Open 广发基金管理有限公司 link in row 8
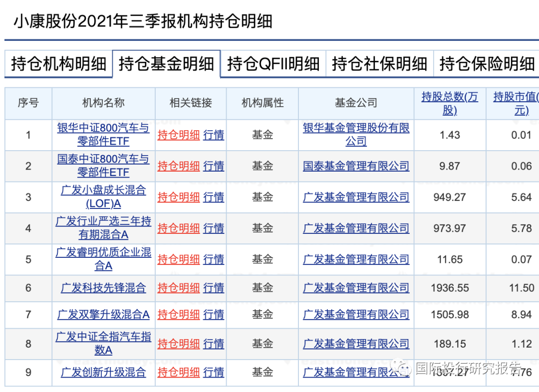This screenshot has width=539, height=392. tap(356, 344)
